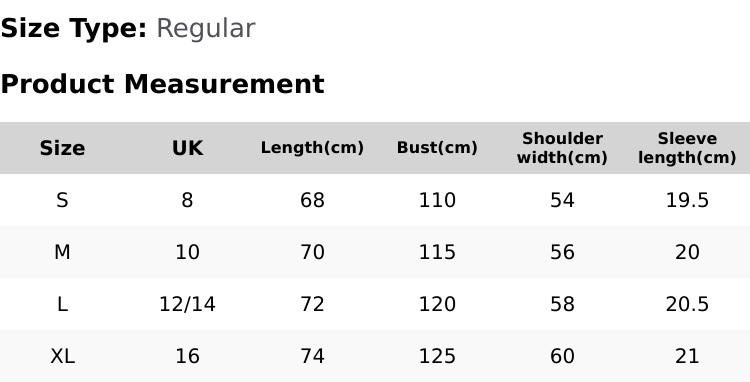
Task: Select the size L row label
Action: (62, 304)
